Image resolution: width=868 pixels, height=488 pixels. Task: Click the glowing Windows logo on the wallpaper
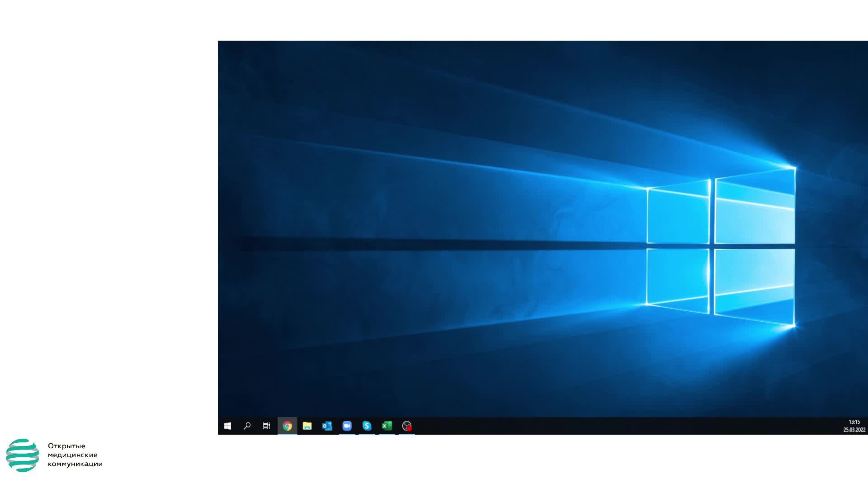721,246
